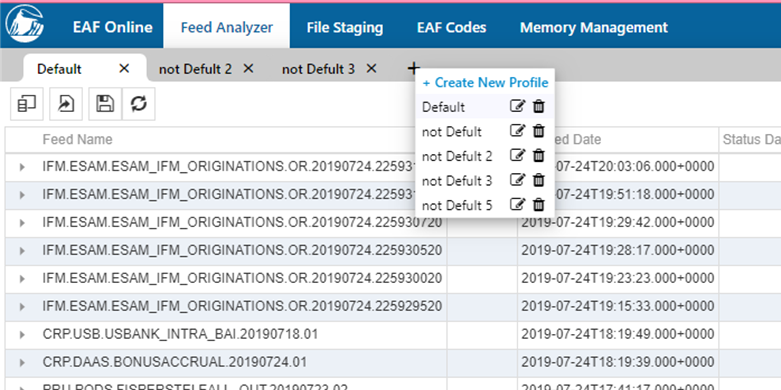Click date cell 2019-07-24T18:19:49.000+0000

tap(618, 334)
